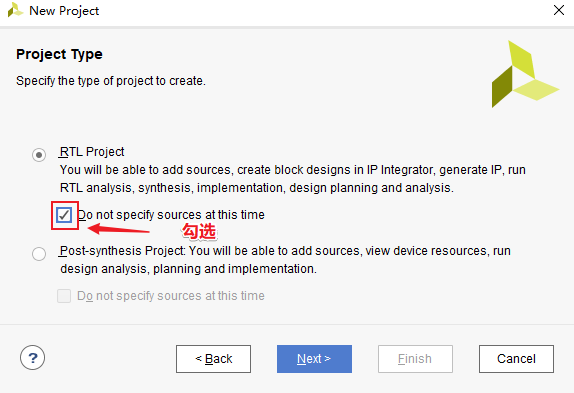
Task: Click the red arrow annotation
Action: [x=118, y=229]
